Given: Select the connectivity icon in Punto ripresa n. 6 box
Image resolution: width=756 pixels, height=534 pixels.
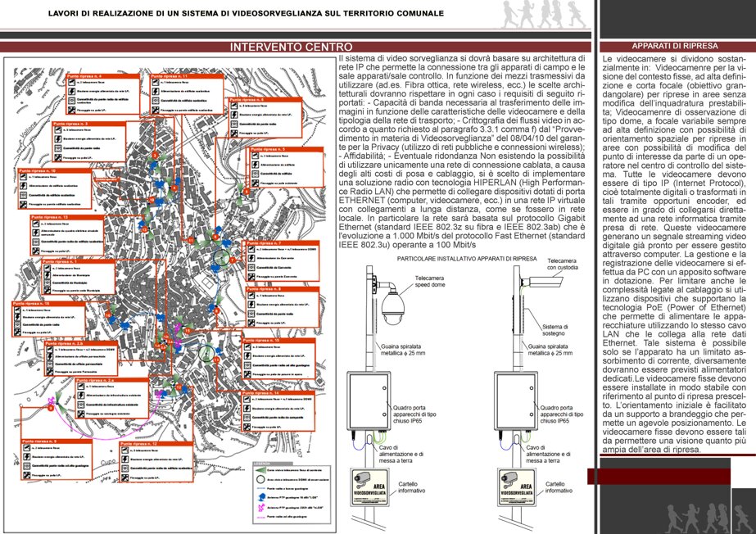Looking at the screenshot, I should pyautogui.click(x=234, y=124).
